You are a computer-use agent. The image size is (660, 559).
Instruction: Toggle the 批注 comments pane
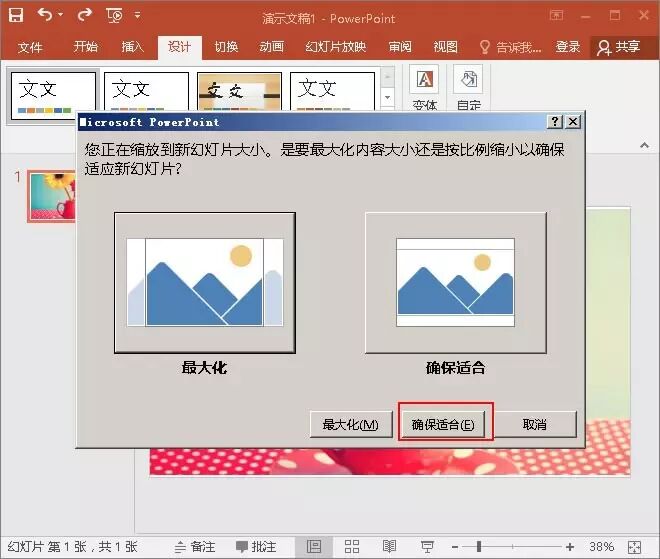256,547
